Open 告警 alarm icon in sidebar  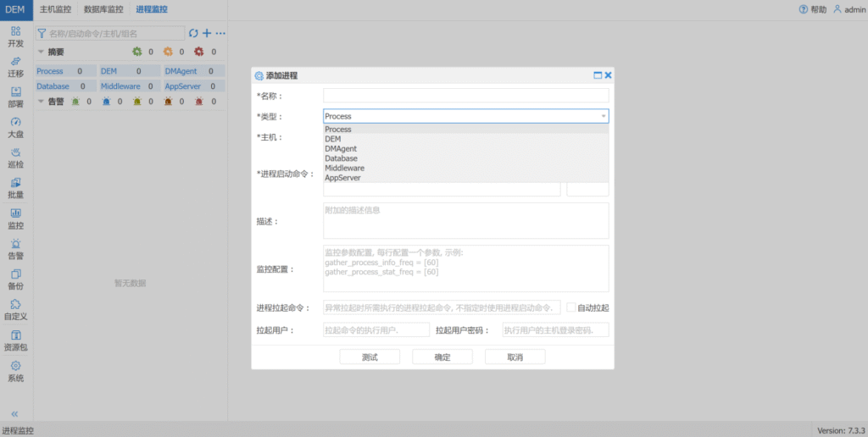point(15,244)
